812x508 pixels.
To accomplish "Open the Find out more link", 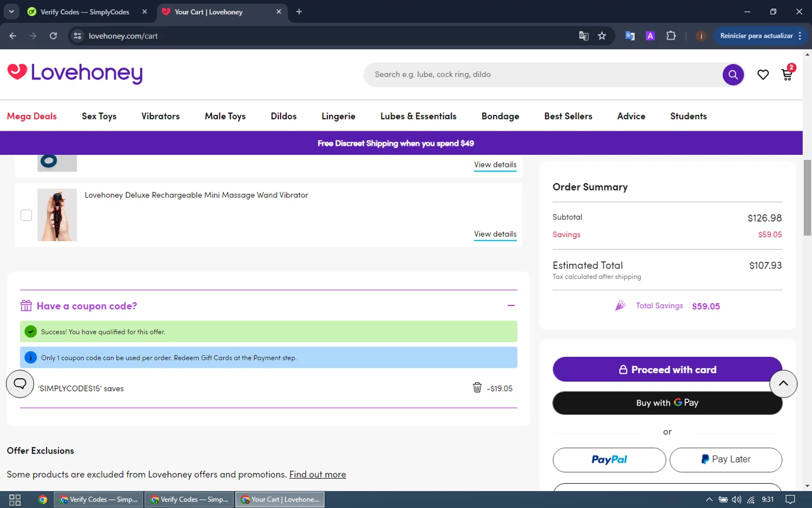I will 317,474.
